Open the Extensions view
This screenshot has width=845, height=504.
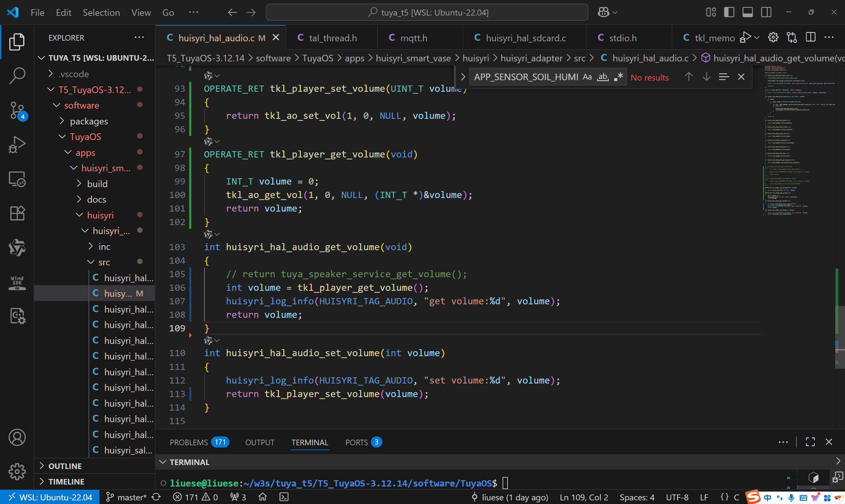(x=17, y=213)
